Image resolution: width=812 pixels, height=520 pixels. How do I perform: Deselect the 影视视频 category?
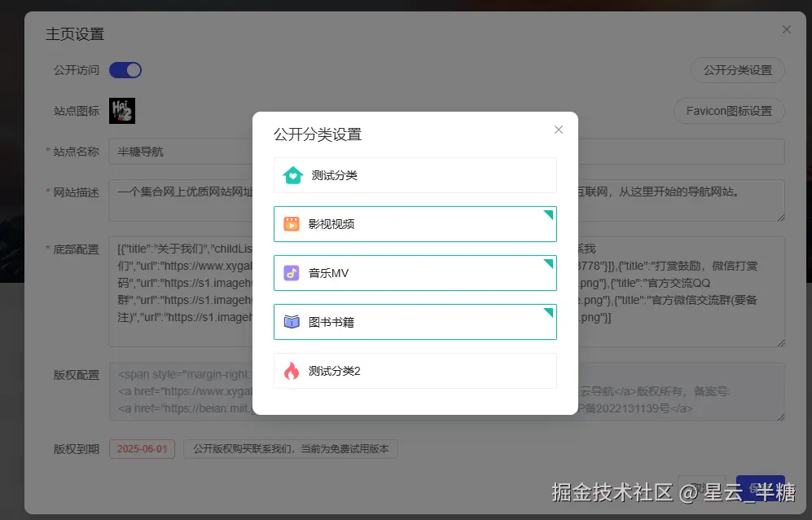tap(415, 224)
